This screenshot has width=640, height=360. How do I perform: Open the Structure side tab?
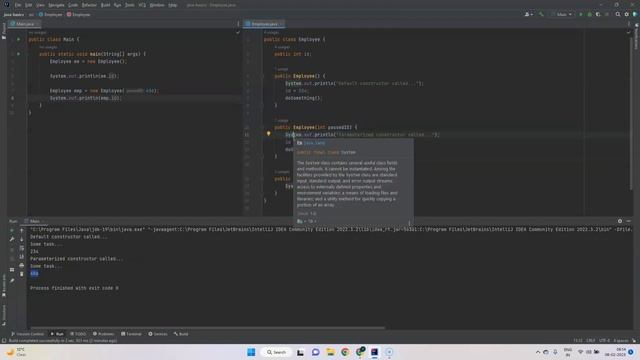click(4, 314)
